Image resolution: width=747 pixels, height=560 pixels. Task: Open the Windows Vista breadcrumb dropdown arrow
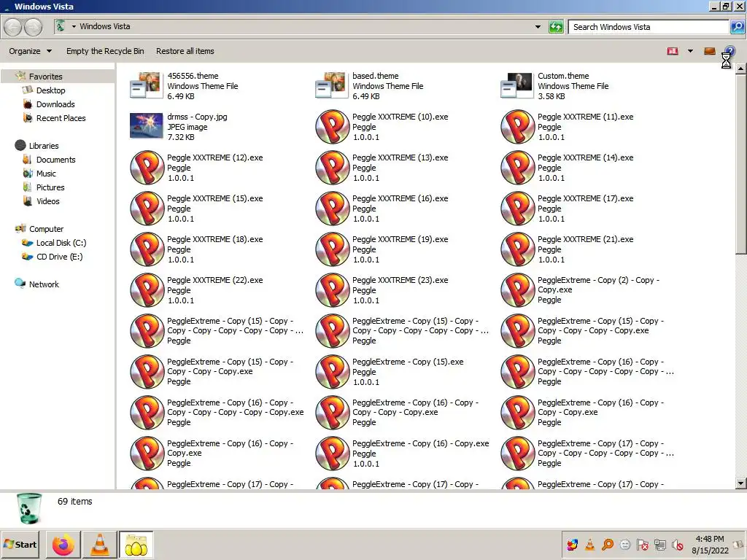74,26
